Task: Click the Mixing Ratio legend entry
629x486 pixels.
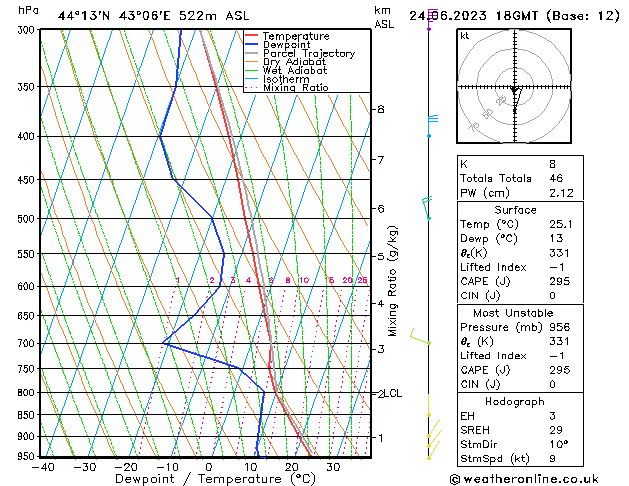Action: [295, 88]
